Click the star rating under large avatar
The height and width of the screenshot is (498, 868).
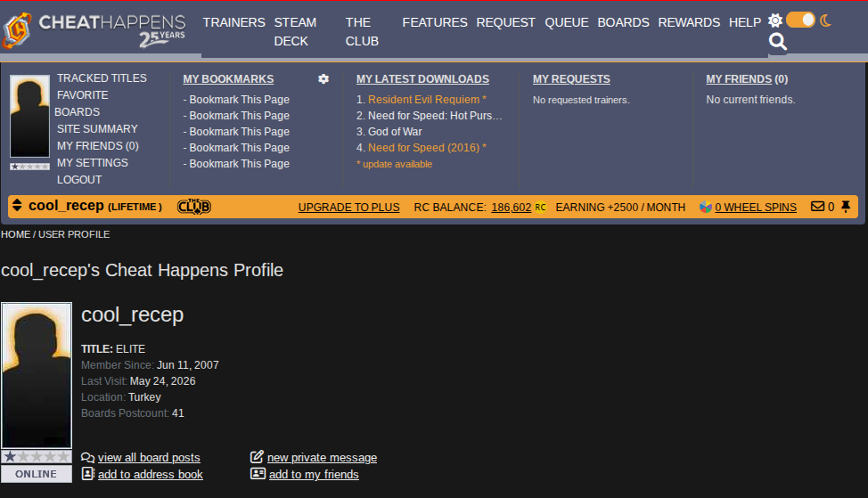pos(37,456)
